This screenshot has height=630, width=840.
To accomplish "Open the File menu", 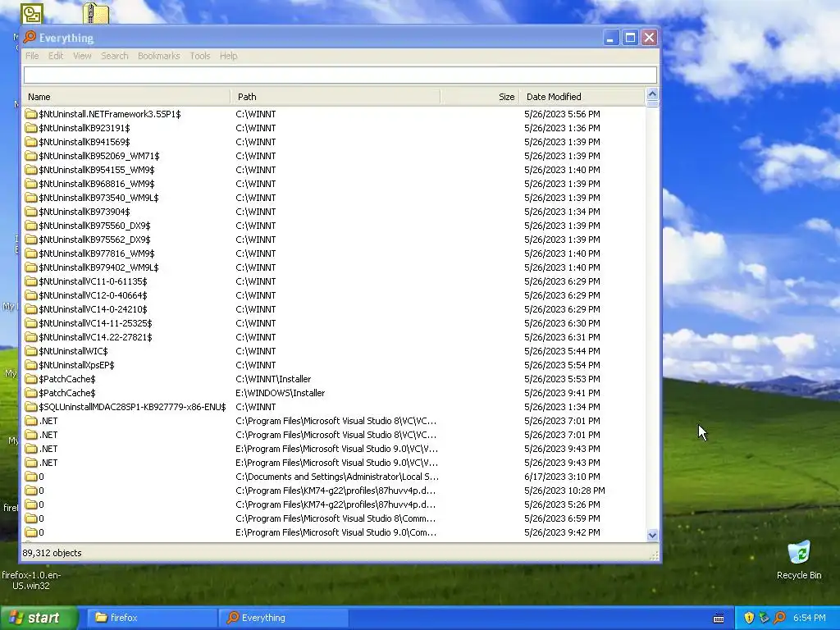I will click(x=32, y=56).
